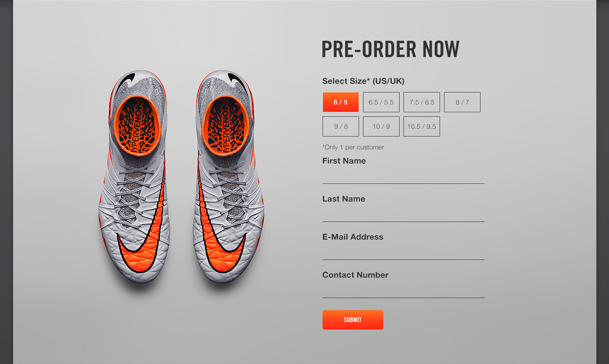
Task: Select the Contact Number input field
Action: [x=403, y=290]
